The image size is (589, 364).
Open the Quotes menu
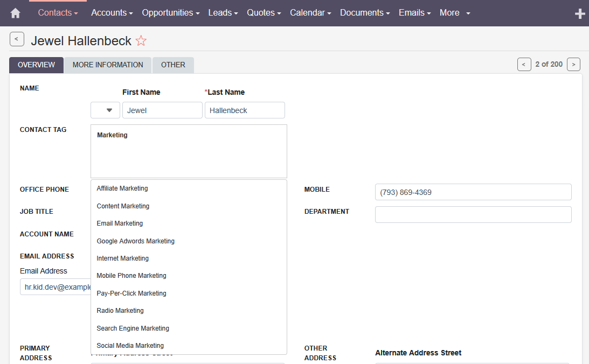point(264,13)
